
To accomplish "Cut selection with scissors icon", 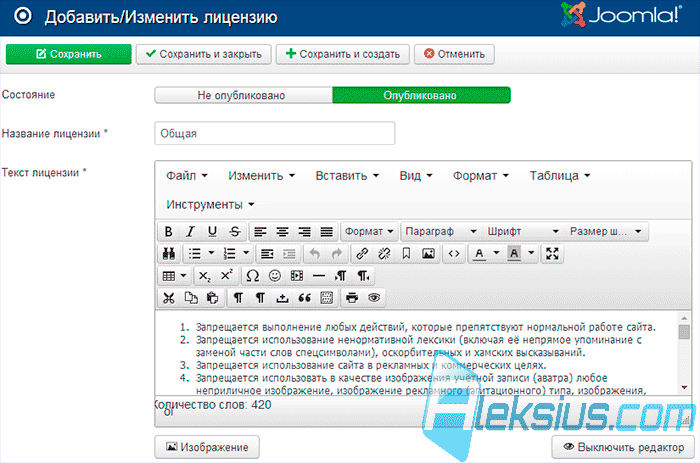I will tap(169, 298).
